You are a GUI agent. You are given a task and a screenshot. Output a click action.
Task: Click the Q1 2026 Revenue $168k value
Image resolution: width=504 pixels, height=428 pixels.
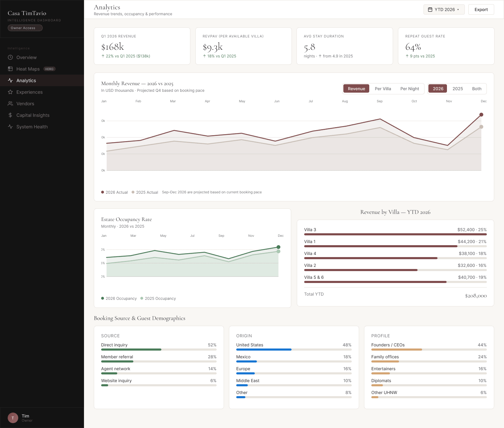click(x=112, y=47)
